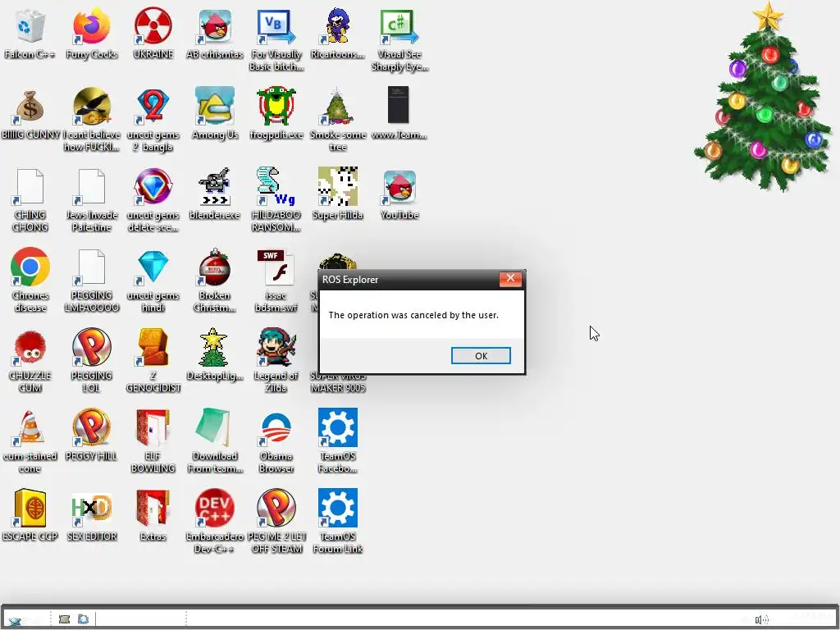Viewport: 840px width, 630px height.
Task: Select the Legend of Zilda icon
Action: click(x=276, y=347)
